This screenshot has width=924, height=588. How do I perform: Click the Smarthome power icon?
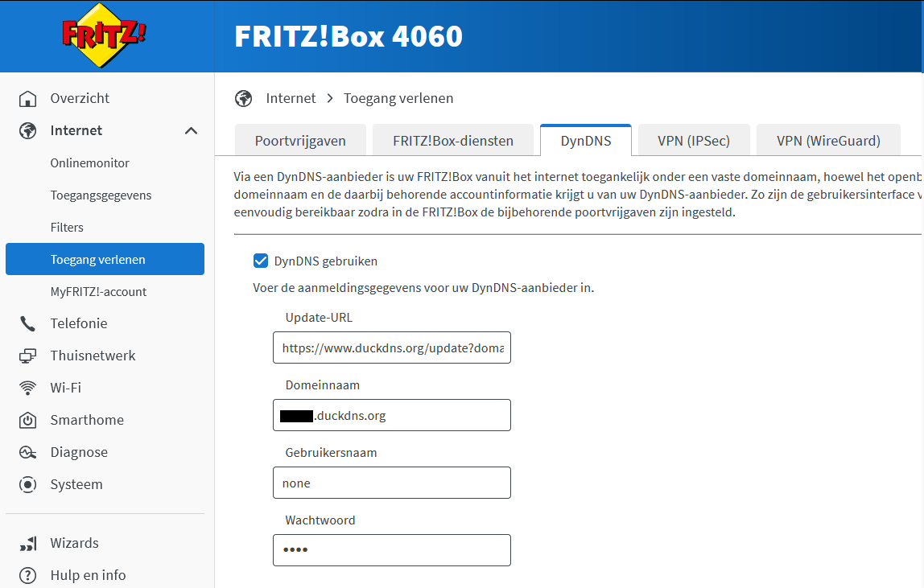pyautogui.click(x=27, y=420)
